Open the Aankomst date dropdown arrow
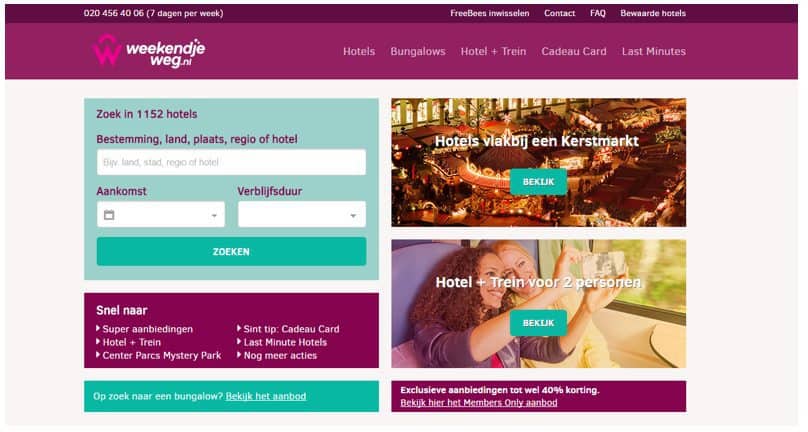Viewport: 808px width, 432px height. tap(214, 215)
